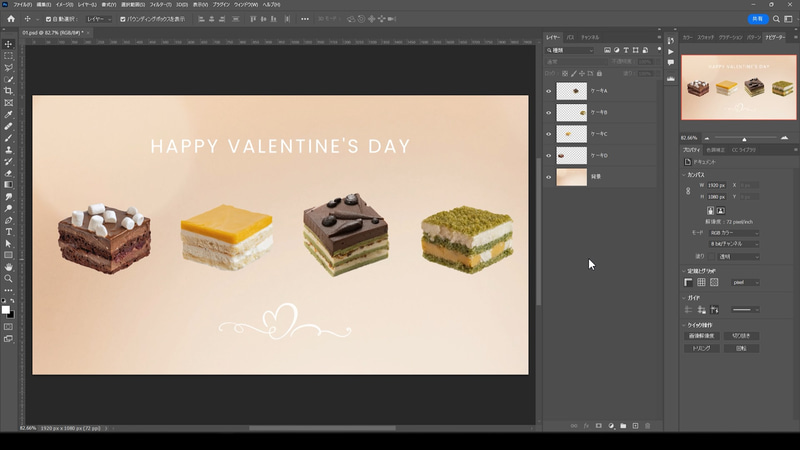Click the new group folder icon in Layers panel

pyautogui.click(x=622, y=426)
